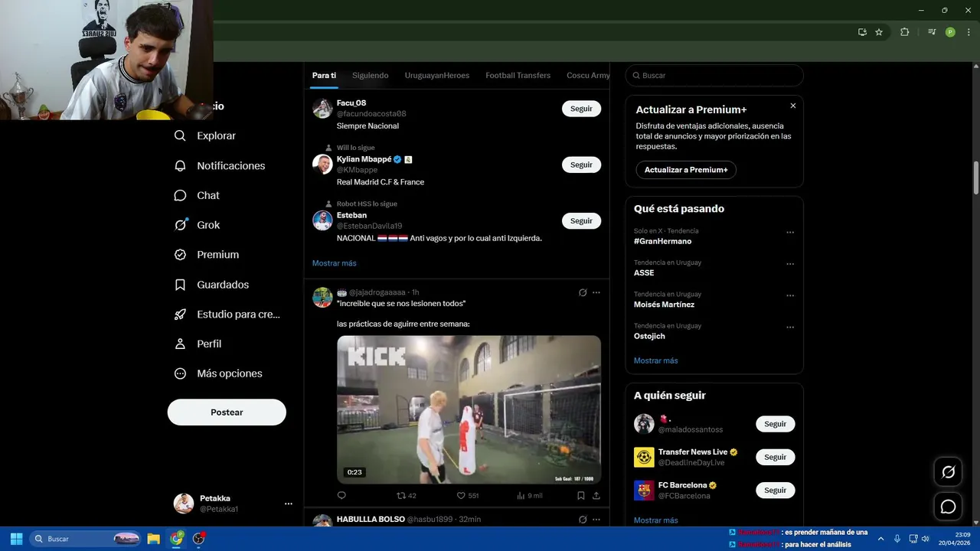Click the Postear button

227,412
